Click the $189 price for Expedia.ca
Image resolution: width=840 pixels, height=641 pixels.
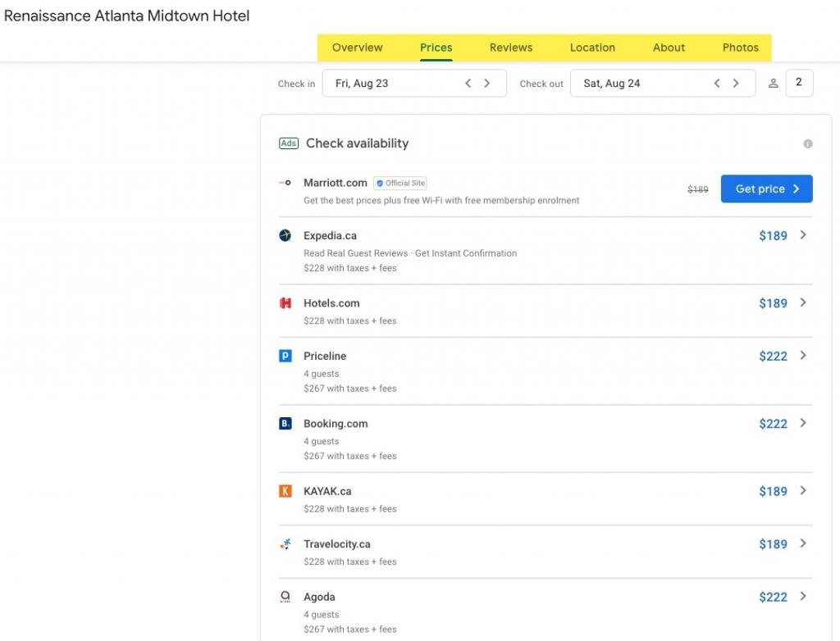pyautogui.click(x=773, y=235)
